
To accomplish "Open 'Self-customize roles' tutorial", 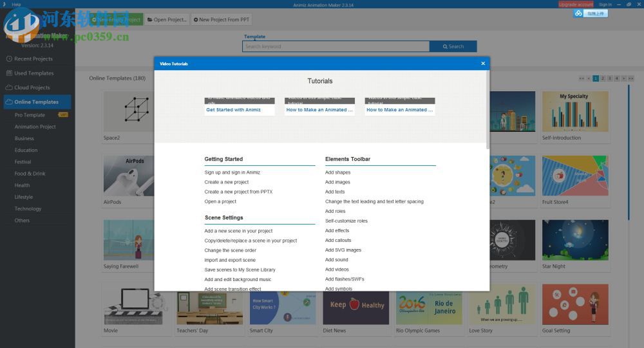I will tap(346, 221).
